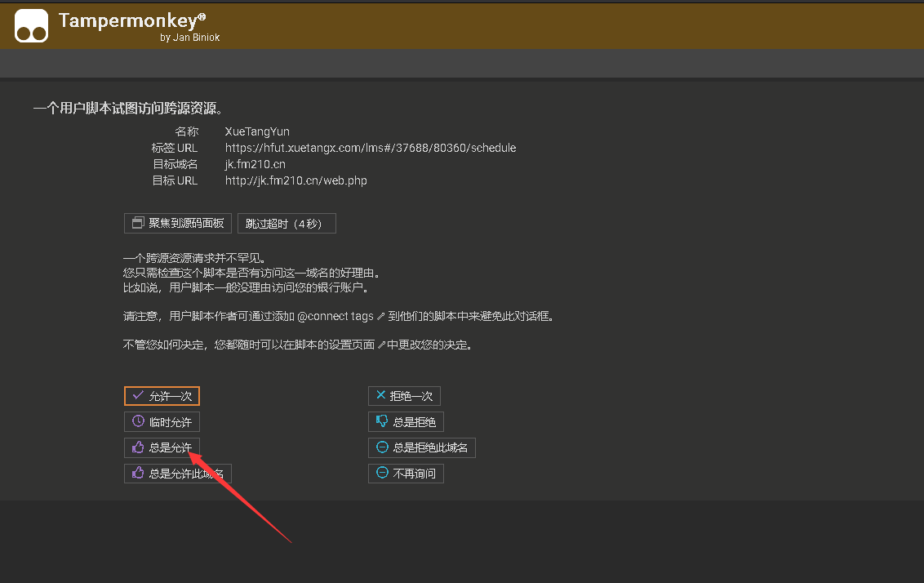Click the 总是拒绝 (always deny) button

point(406,422)
